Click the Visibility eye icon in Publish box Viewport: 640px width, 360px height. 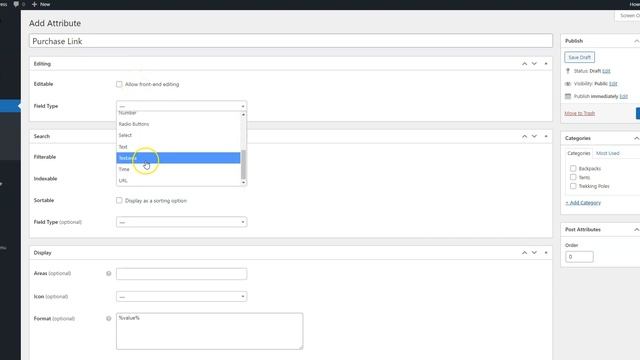[568, 84]
